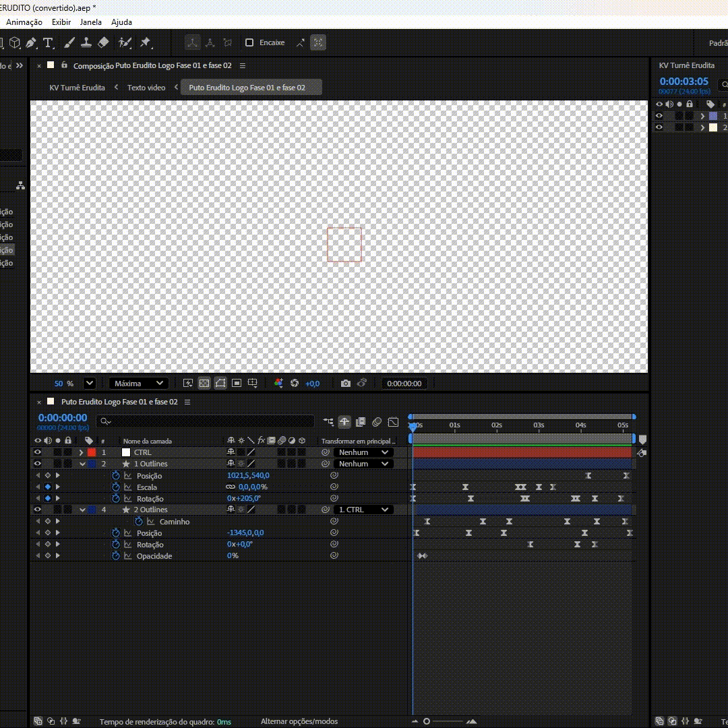Image resolution: width=728 pixels, height=728 pixels.
Task: Toggle shy layers hiding in the timeline
Action: click(344, 421)
